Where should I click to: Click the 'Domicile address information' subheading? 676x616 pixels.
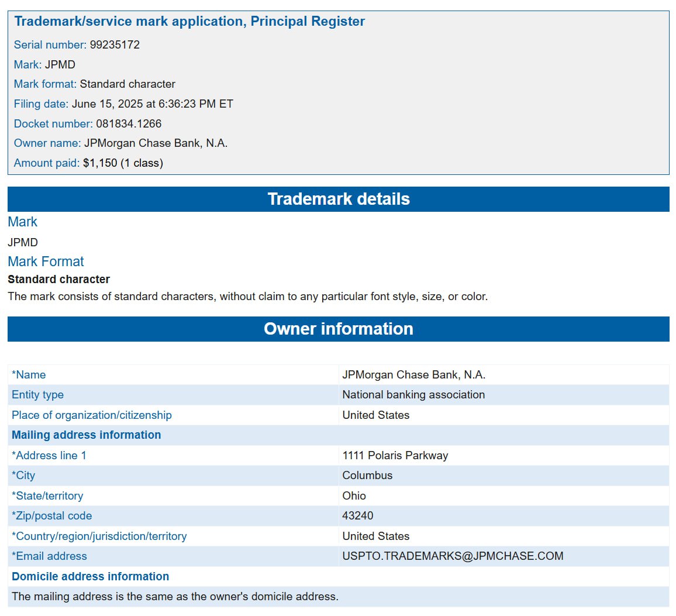[x=90, y=576]
